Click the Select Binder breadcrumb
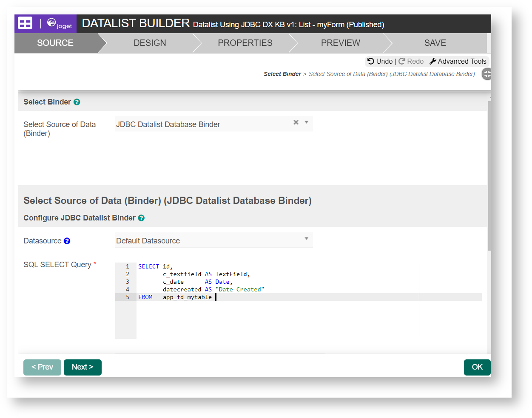532x418 pixels. click(282, 74)
